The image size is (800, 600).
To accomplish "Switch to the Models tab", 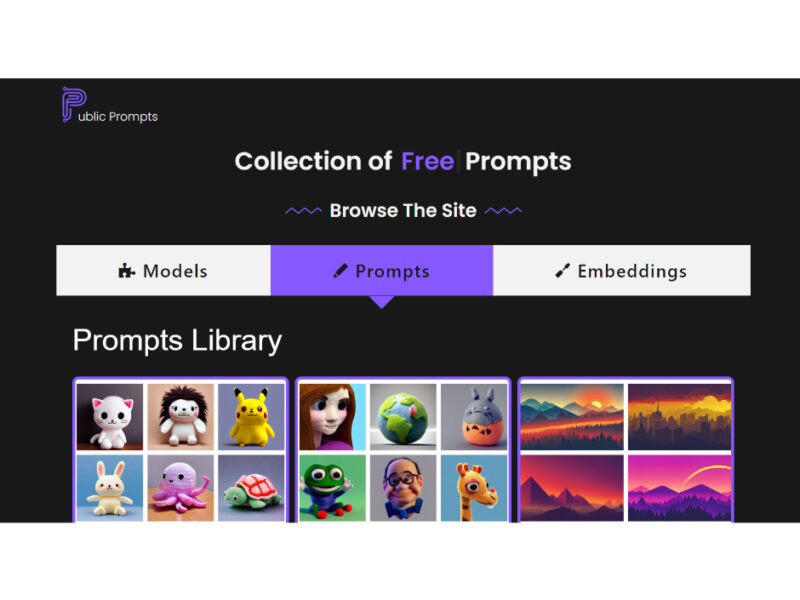I will (163, 270).
